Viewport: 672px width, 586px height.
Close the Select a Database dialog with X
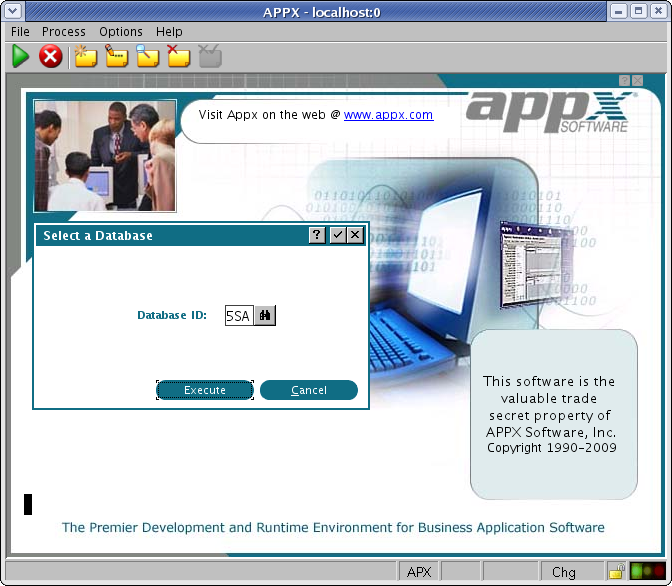pos(355,235)
